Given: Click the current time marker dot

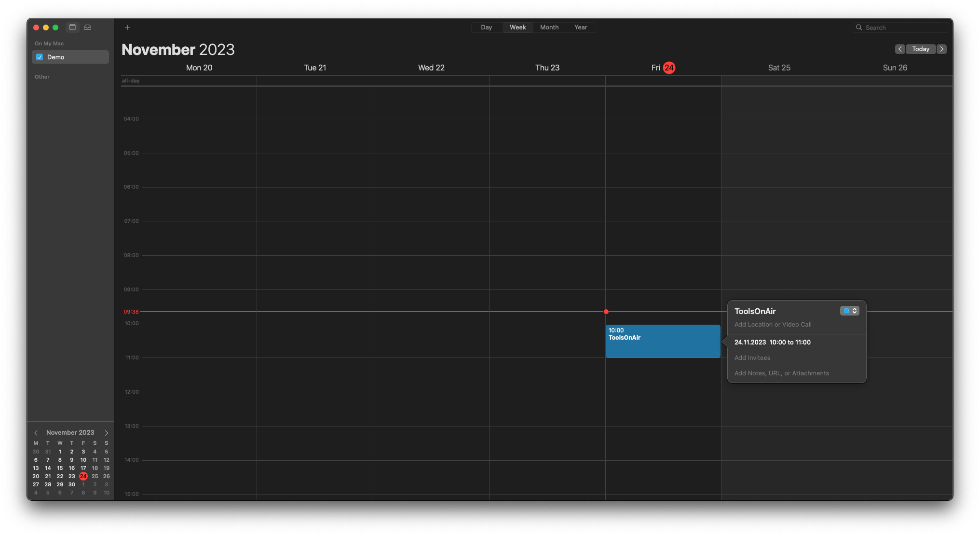Looking at the screenshot, I should coord(606,312).
